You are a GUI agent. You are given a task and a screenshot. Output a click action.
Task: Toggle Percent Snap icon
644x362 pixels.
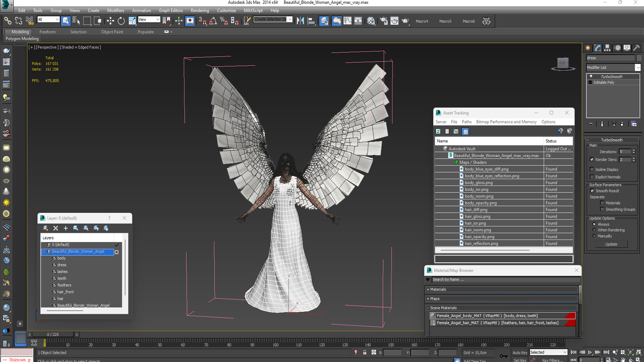pyautogui.click(x=224, y=21)
